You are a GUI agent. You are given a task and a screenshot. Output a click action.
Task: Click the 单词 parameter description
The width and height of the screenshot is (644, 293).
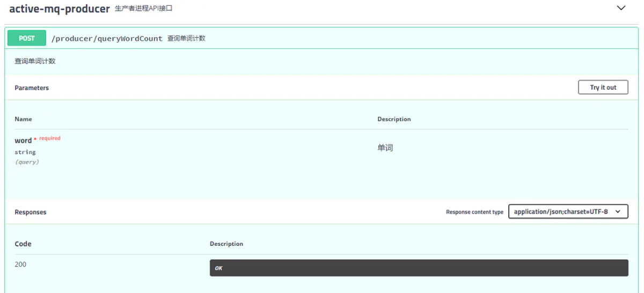385,148
